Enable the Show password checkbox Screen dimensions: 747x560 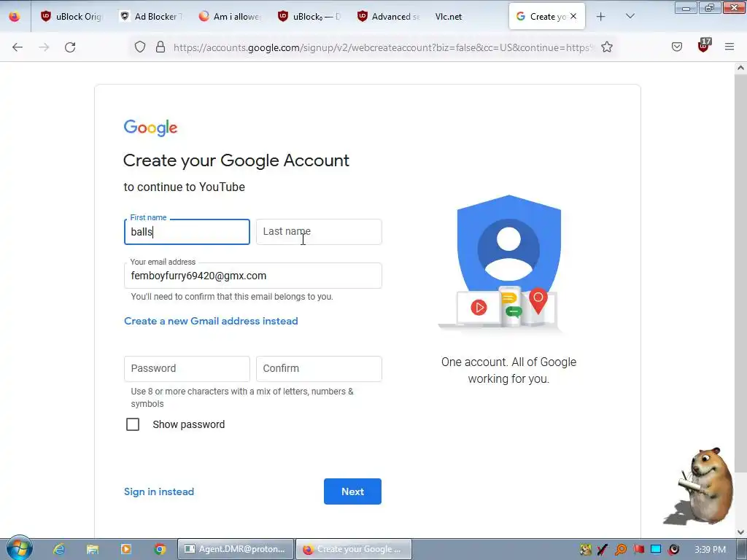(133, 424)
